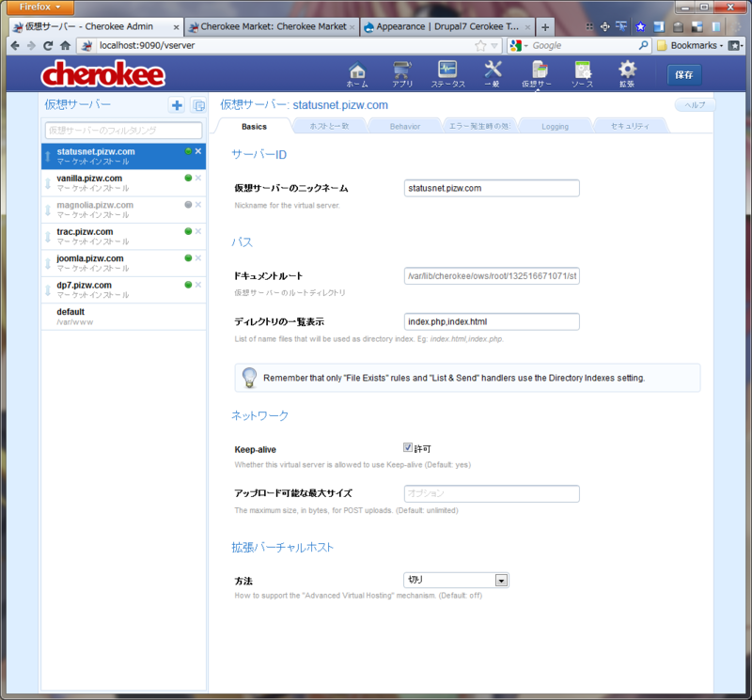Delete statusnet.pizw.com with its X icon
Viewport: 752px width, 700px height.
pos(198,151)
